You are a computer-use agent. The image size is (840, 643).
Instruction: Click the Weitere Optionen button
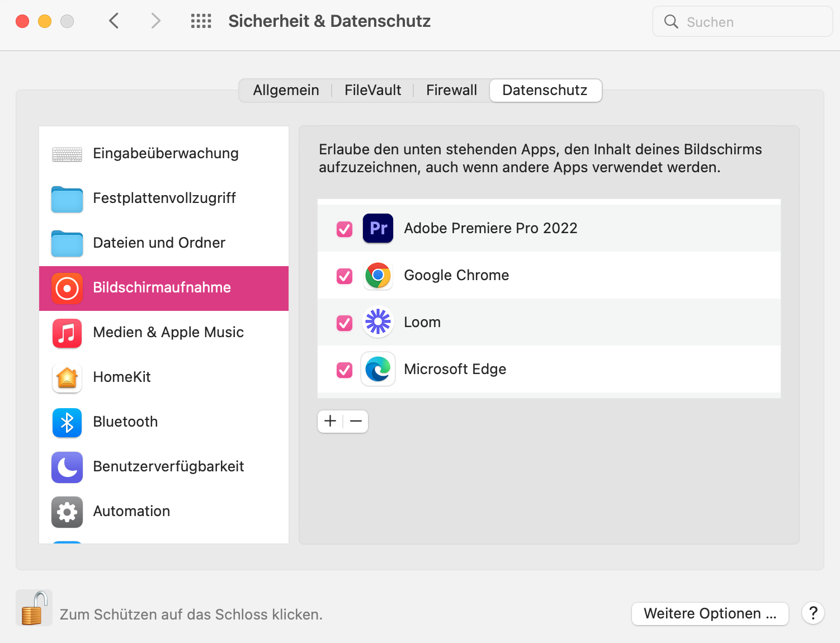pos(710,613)
